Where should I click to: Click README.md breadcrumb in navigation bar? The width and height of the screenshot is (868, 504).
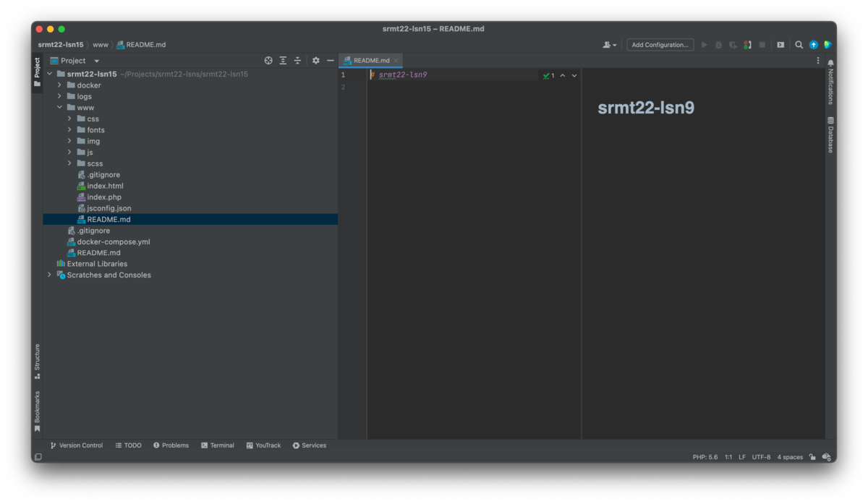(x=141, y=45)
